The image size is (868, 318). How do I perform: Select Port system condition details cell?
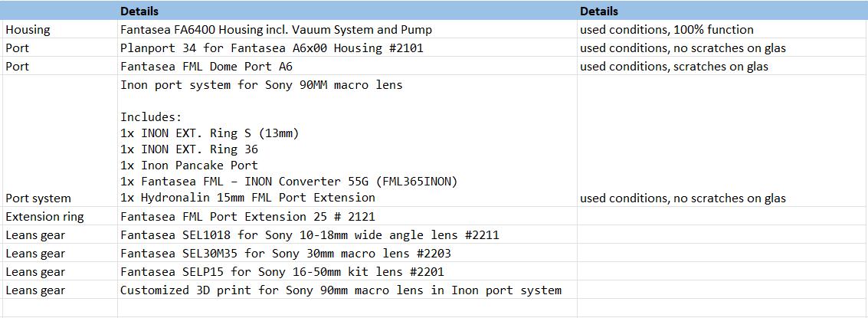point(722,141)
